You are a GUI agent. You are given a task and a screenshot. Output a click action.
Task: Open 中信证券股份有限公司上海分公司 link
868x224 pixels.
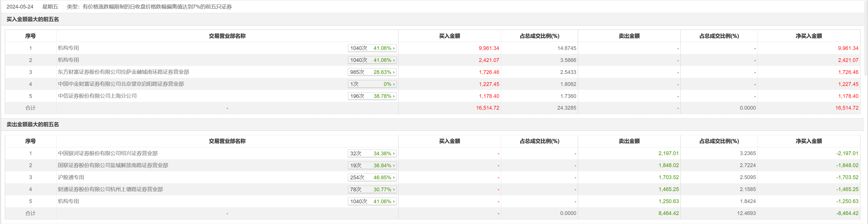pos(97,96)
